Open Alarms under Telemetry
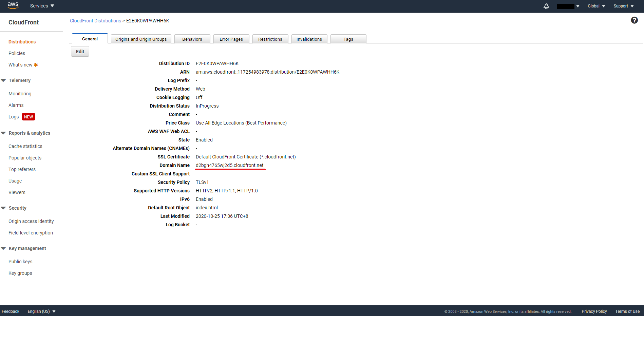Screen dimensions: 644x342 [16, 105]
